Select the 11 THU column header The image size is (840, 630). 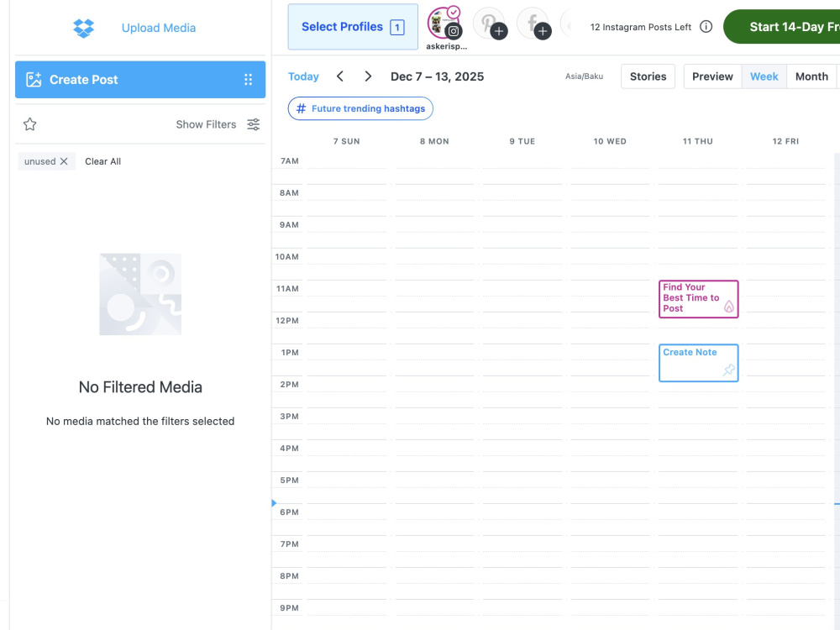pos(697,141)
